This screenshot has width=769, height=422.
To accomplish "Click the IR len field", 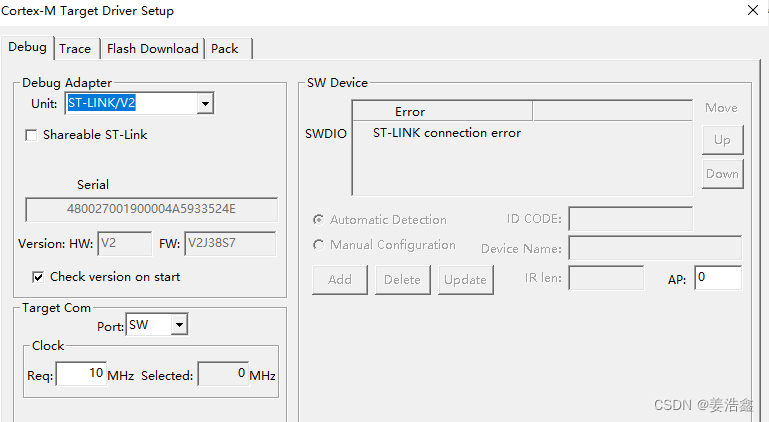I will [x=606, y=278].
